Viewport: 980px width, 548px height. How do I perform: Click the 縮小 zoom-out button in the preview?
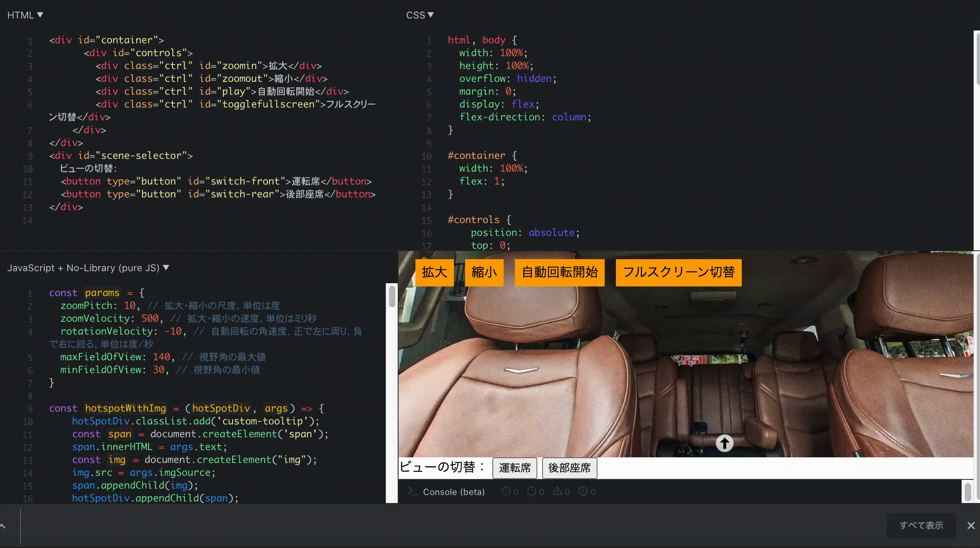tap(484, 272)
